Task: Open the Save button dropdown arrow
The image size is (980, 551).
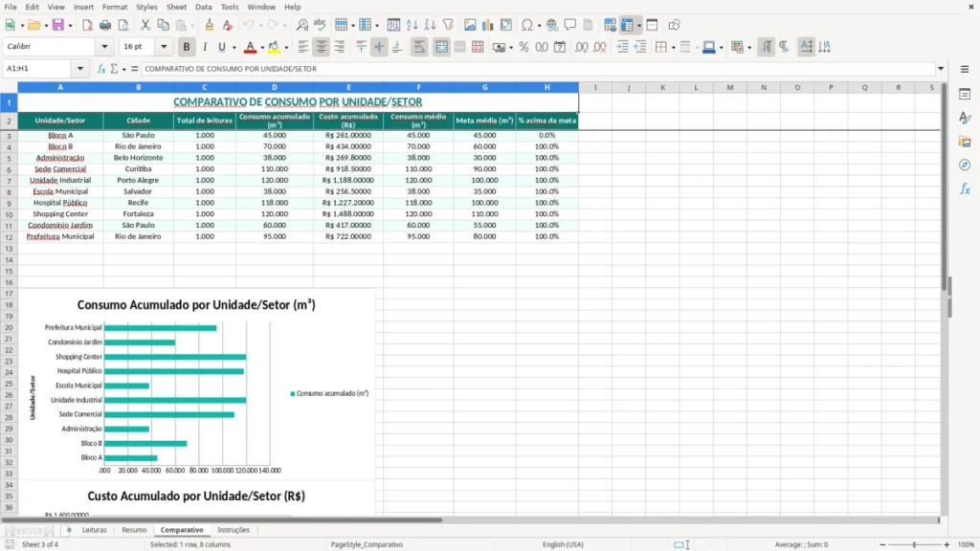Action: coord(70,26)
